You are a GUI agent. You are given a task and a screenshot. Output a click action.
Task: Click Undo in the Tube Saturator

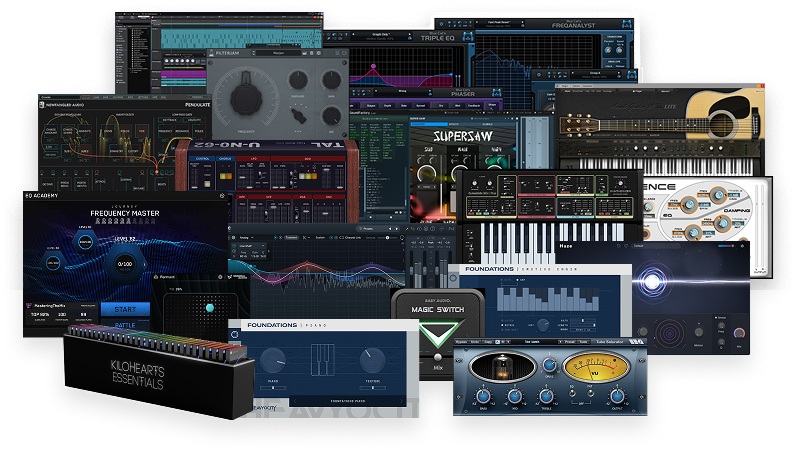point(474,342)
